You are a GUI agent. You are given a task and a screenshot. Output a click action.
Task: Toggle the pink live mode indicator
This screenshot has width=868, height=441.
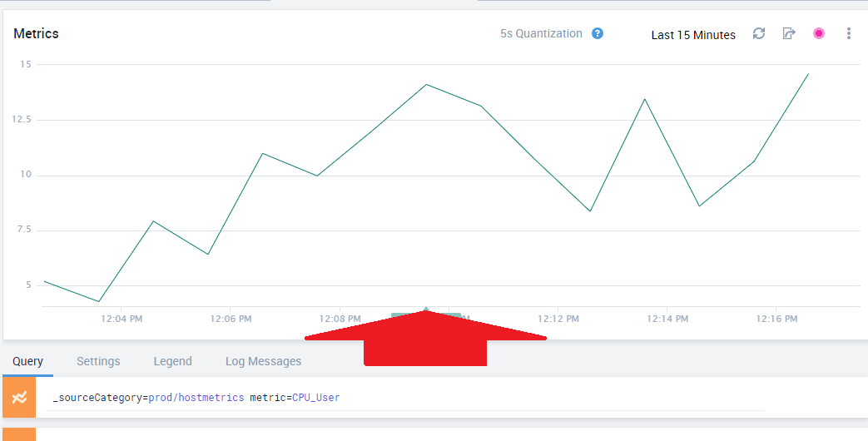819,34
